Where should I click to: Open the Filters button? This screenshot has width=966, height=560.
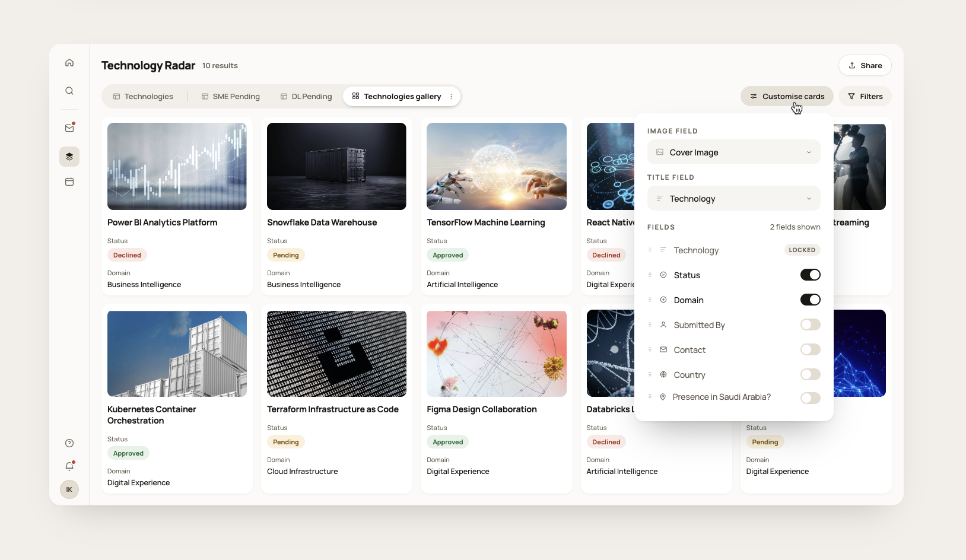coord(865,96)
